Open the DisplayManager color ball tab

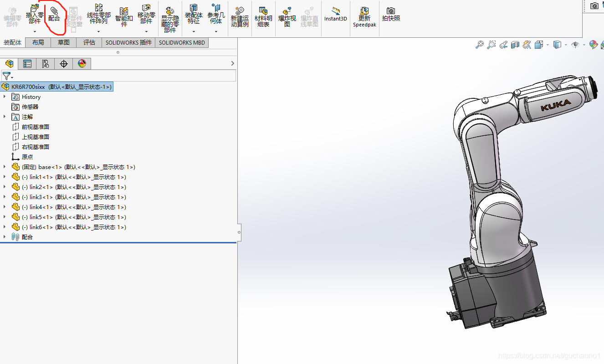click(x=82, y=64)
